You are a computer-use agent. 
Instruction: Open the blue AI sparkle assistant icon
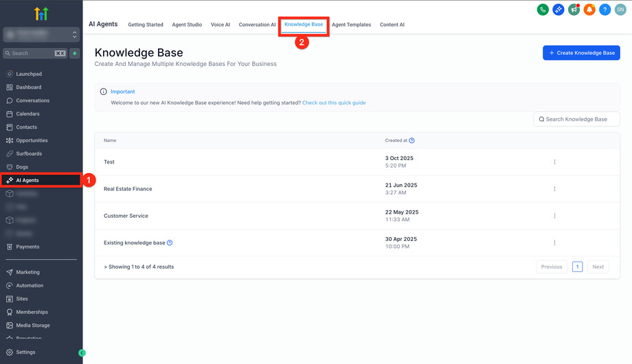click(558, 10)
